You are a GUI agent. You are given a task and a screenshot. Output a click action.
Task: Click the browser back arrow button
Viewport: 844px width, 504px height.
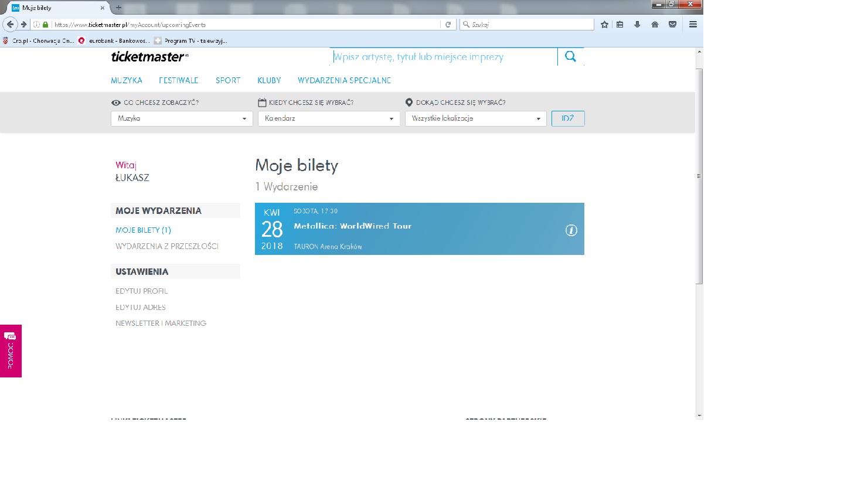[x=10, y=25]
